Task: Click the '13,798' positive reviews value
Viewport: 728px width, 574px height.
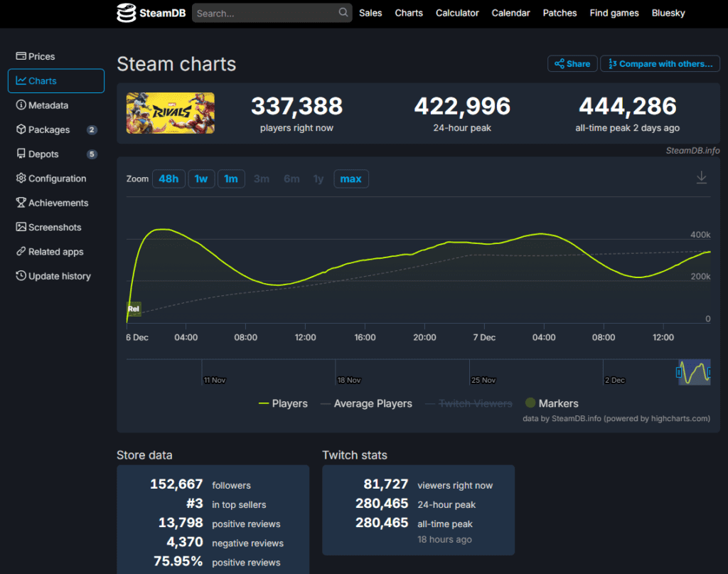Action: coord(181,523)
